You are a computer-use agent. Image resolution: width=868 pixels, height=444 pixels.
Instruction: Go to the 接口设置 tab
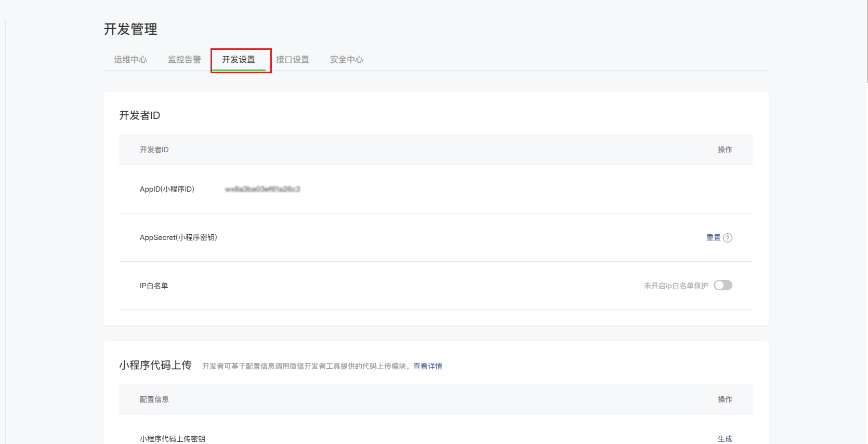point(293,60)
